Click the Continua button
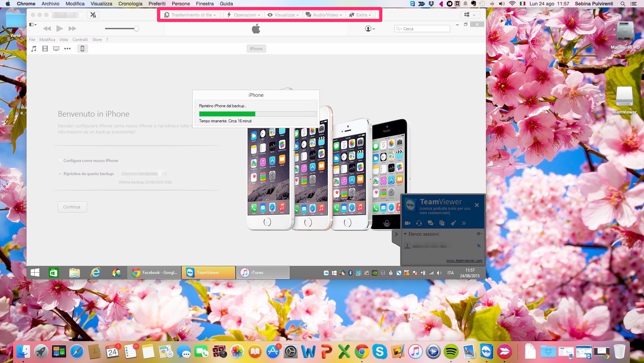The image size is (644, 363). click(x=72, y=207)
